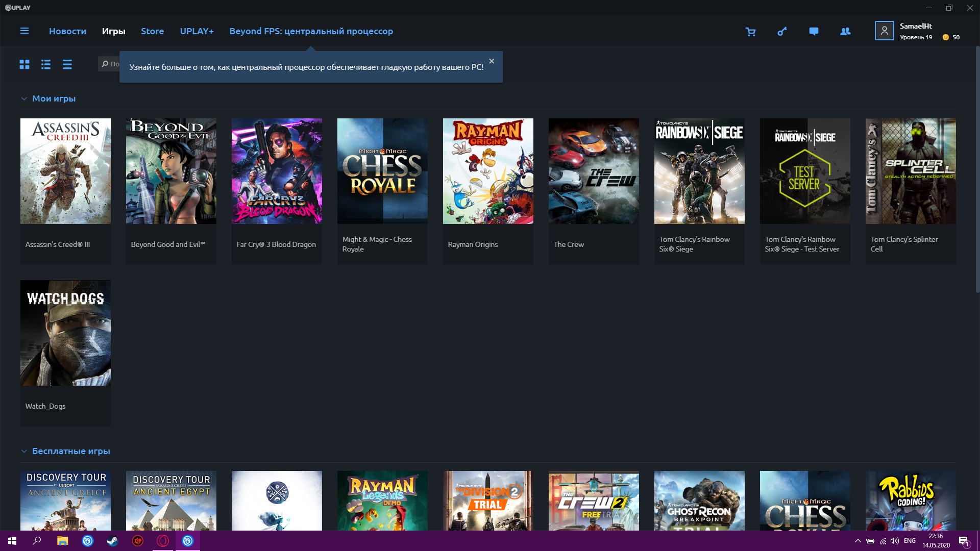Open the Wi-Fi network tray icon

click(x=883, y=541)
